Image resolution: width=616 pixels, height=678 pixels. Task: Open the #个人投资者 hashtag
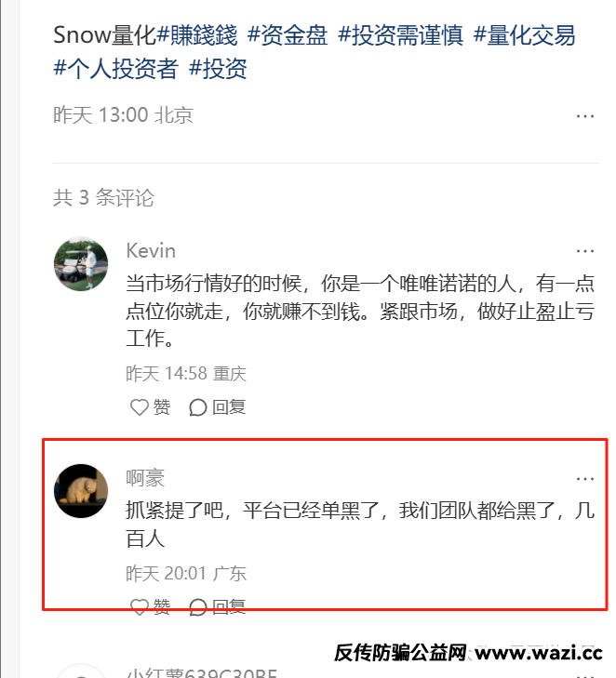point(116,68)
